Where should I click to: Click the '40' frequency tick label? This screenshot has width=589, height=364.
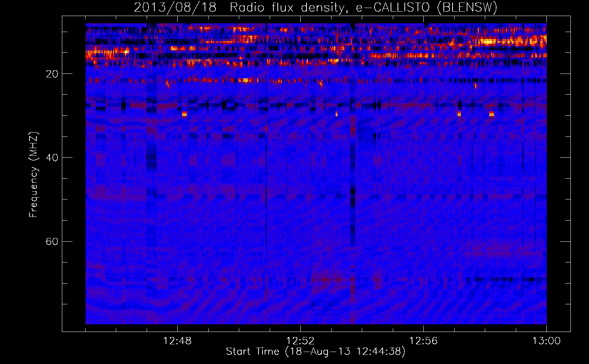[x=52, y=158]
